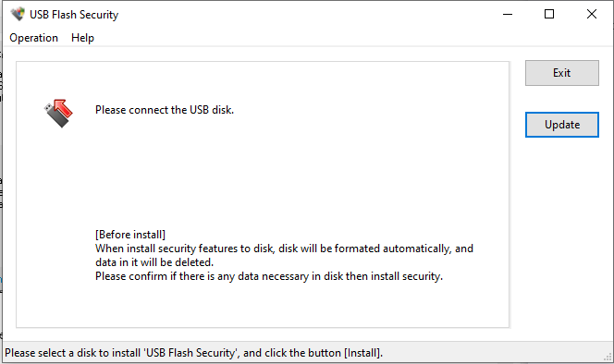The width and height of the screenshot is (614, 364).
Task: Click the USB Flash Security title bar icon
Action: coord(18,14)
